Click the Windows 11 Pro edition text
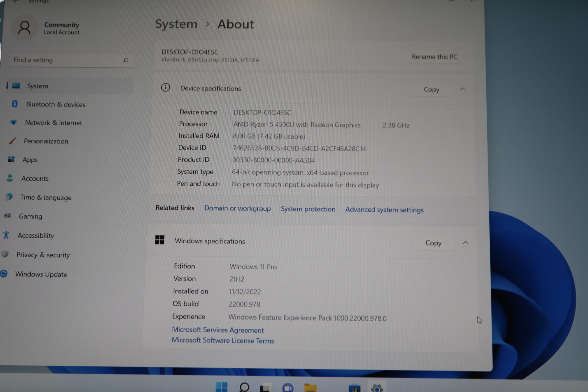 tap(253, 267)
